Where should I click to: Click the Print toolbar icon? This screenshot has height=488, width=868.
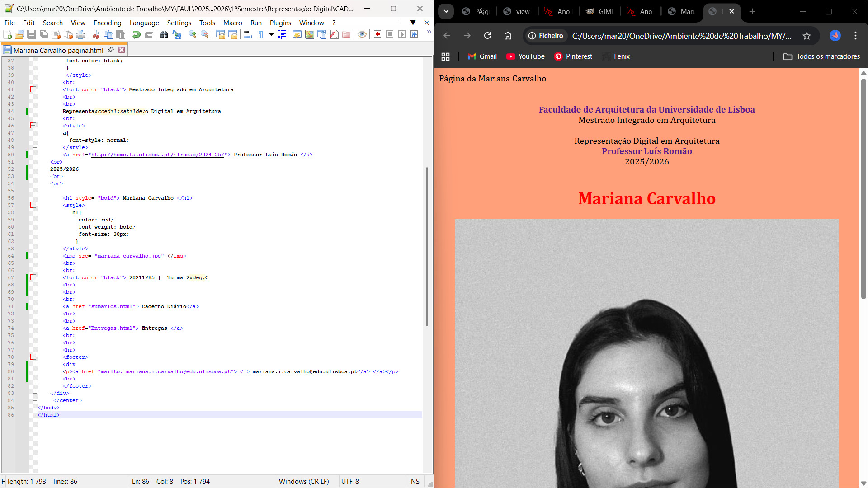[80, 34]
